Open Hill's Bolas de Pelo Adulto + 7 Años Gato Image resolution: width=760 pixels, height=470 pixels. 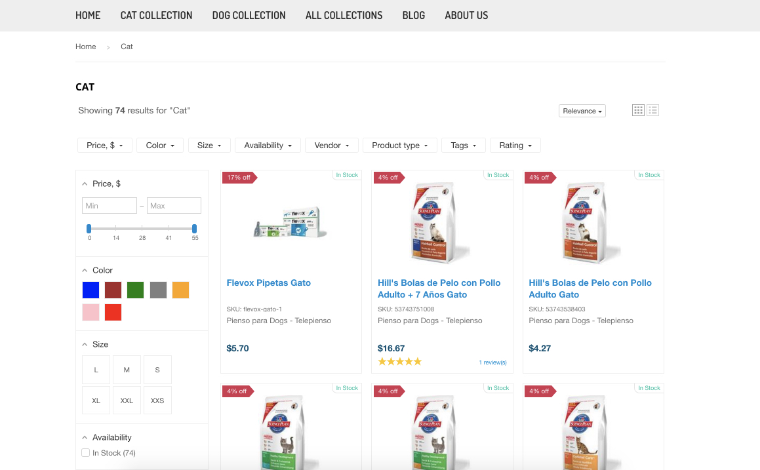439,289
